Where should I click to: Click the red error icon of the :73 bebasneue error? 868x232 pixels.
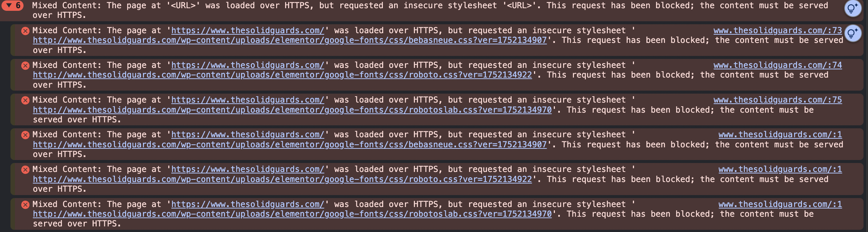25,31
